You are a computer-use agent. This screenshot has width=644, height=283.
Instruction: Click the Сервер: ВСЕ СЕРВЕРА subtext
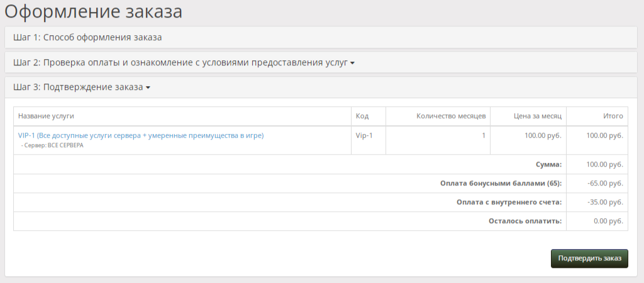click(x=52, y=145)
